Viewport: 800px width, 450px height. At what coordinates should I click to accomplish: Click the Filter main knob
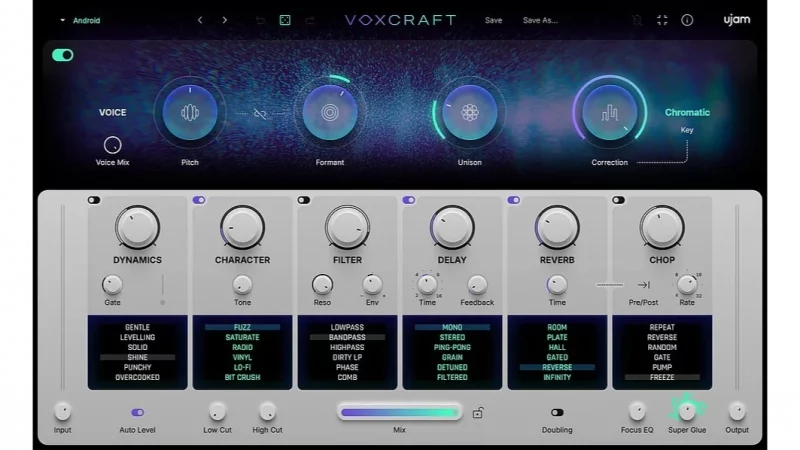[347, 228]
